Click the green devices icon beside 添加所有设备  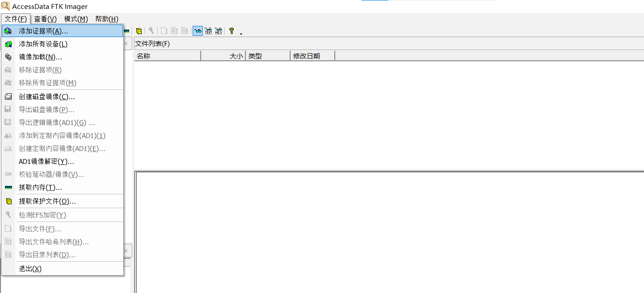point(8,44)
